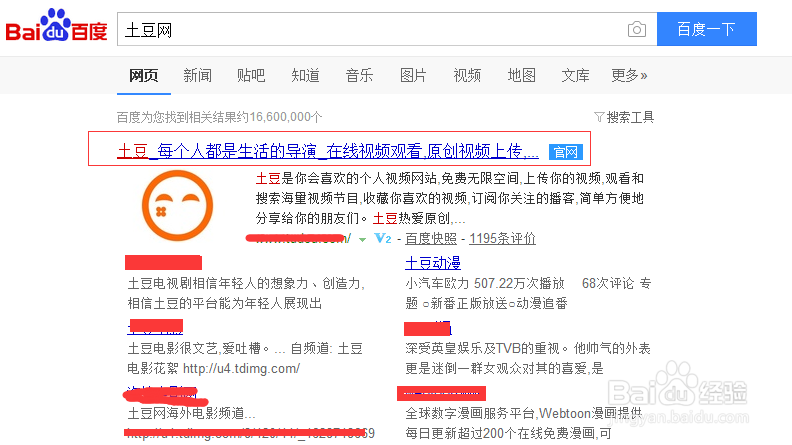Click the Baidu logo
The height and width of the screenshot is (445, 792).
56,25
